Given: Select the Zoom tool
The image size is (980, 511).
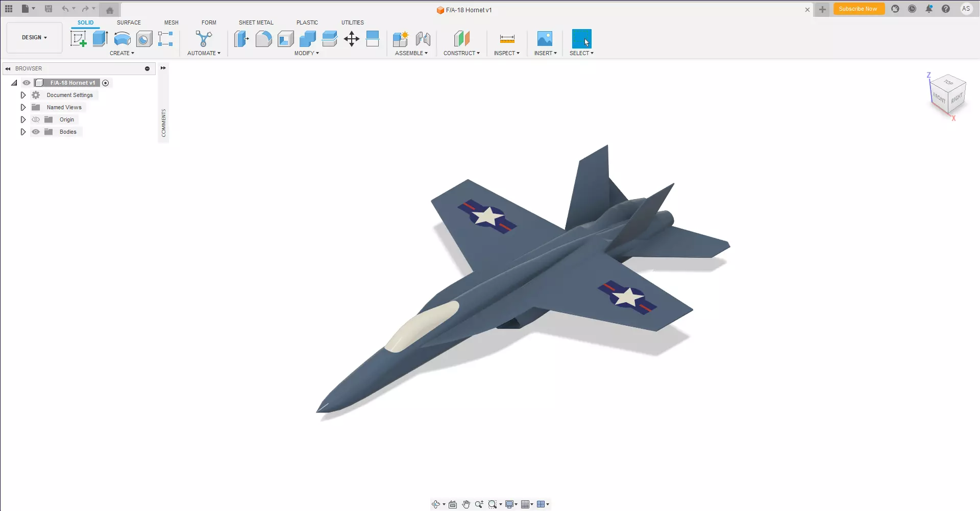Looking at the screenshot, I should click(479, 504).
